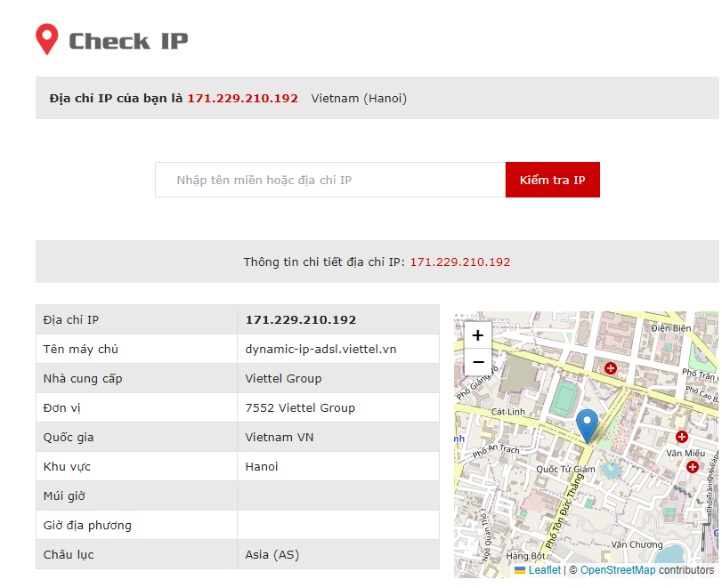Click the Quốc Tử Giám label on map
722x588 pixels.
click(x=565, y=470)
